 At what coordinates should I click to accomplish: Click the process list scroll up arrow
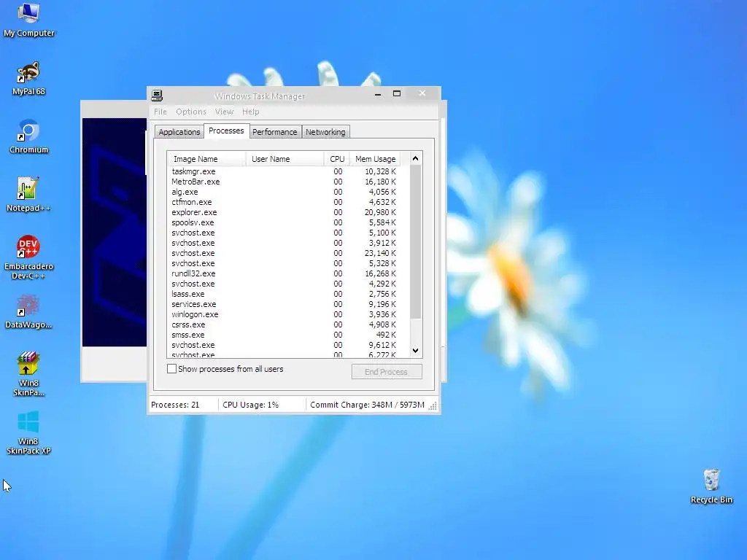click(x=415, y=158)
